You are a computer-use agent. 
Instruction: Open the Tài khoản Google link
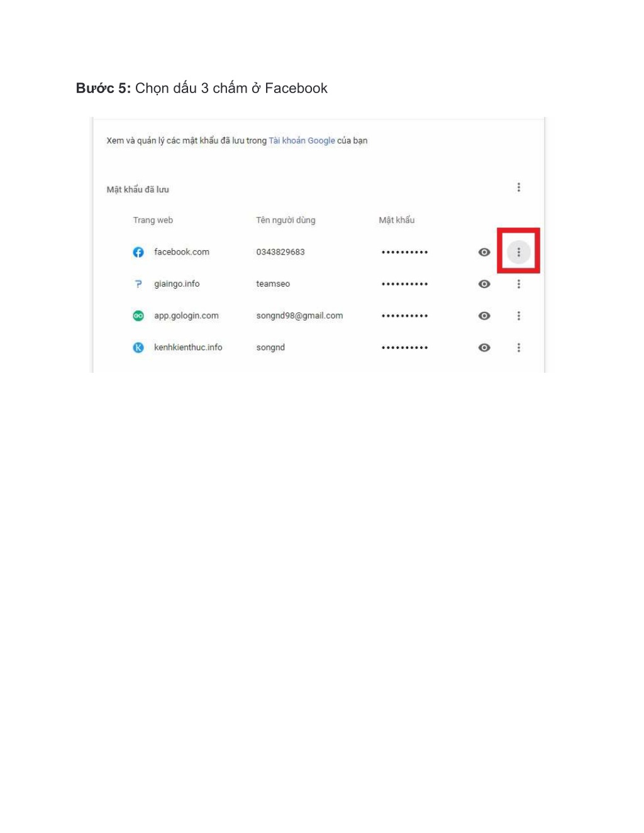pyautogui.click(x=302, y=141)
